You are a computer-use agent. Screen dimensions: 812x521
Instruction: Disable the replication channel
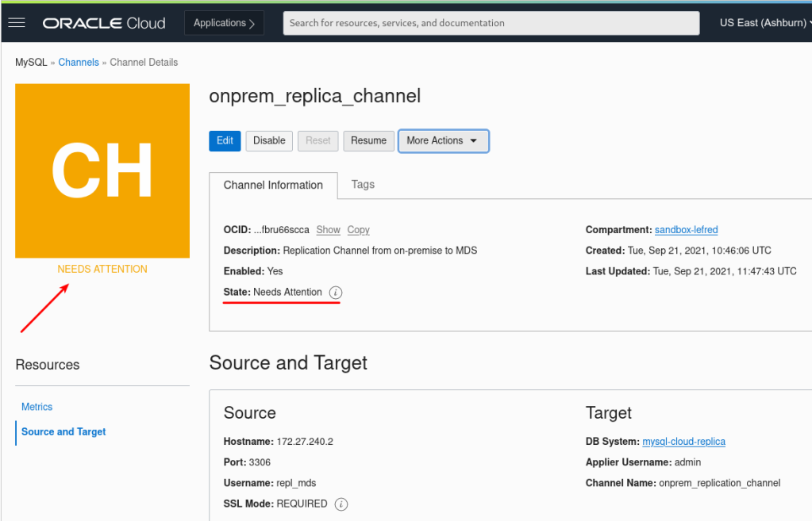pos(269,140)
